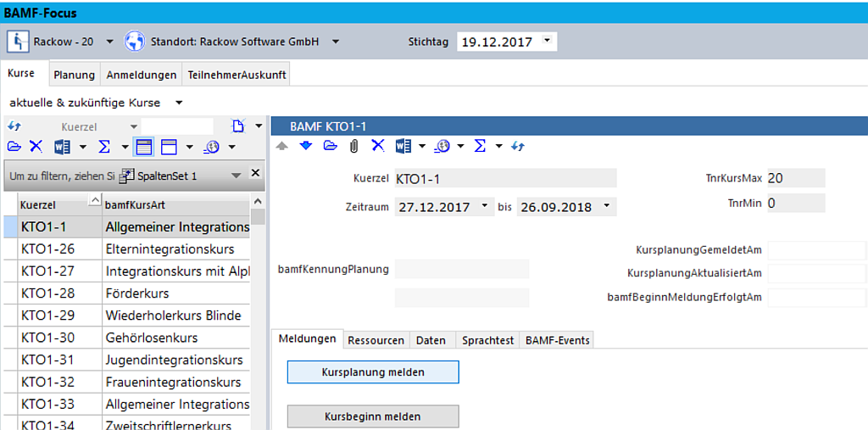Open the Zeitraum end date 26.09.2018 dropdown
868x430 pixels.
click(606, 205)
